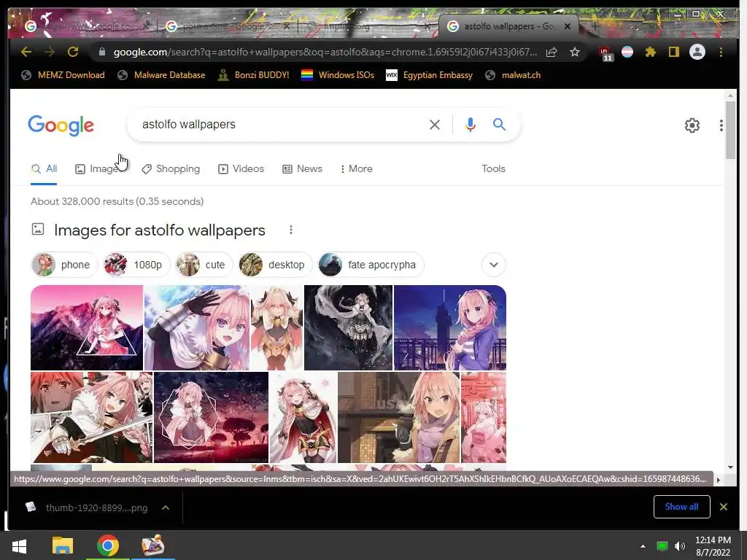Open options dots beside Images for astolfo wallpapers
This screenshot has width=747, height=560.
290,230
